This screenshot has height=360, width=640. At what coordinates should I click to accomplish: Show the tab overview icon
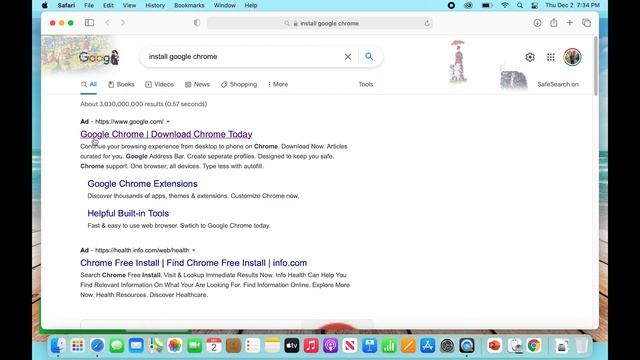[x=587, y=23]
